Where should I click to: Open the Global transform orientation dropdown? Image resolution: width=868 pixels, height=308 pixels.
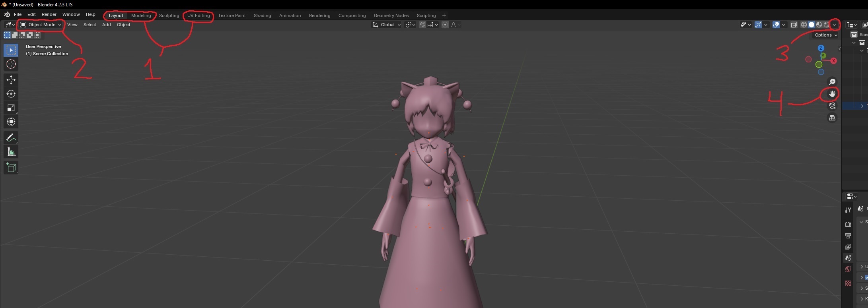(387, 25)
